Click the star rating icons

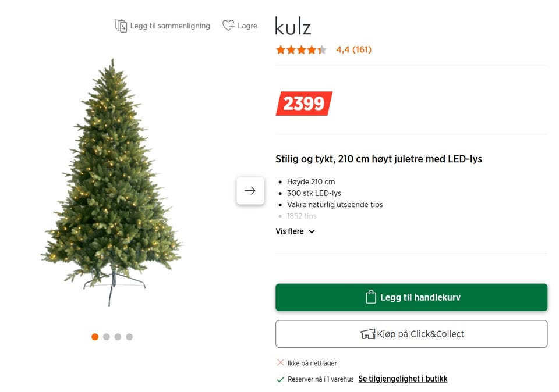[301, 49]
